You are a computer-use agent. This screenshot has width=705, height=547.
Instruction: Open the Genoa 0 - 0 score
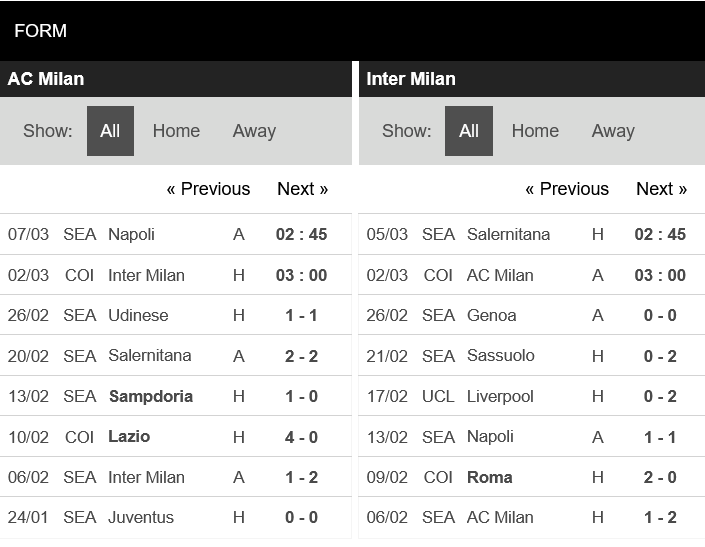point(660,315)
